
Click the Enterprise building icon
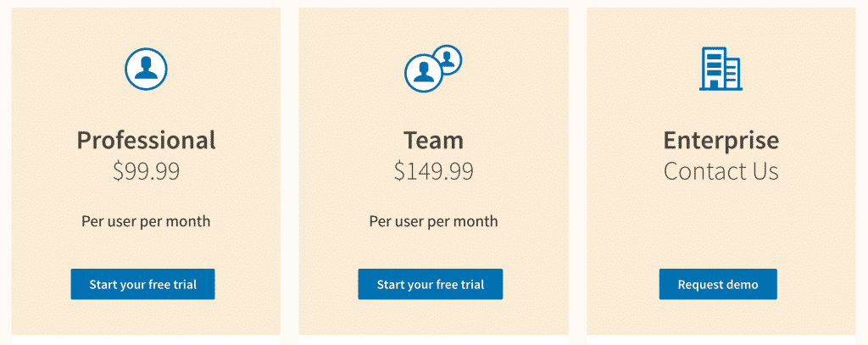[x=720, y=69]
